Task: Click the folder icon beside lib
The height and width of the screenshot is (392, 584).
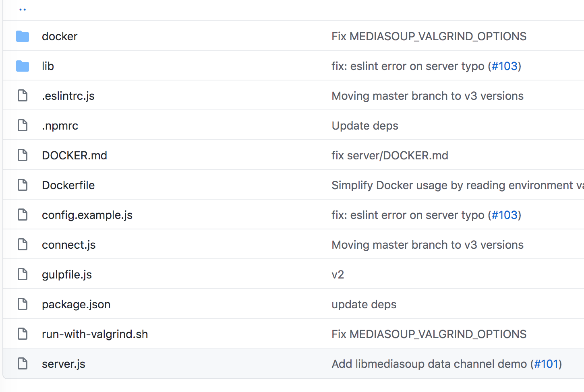Action: point(23,66)
